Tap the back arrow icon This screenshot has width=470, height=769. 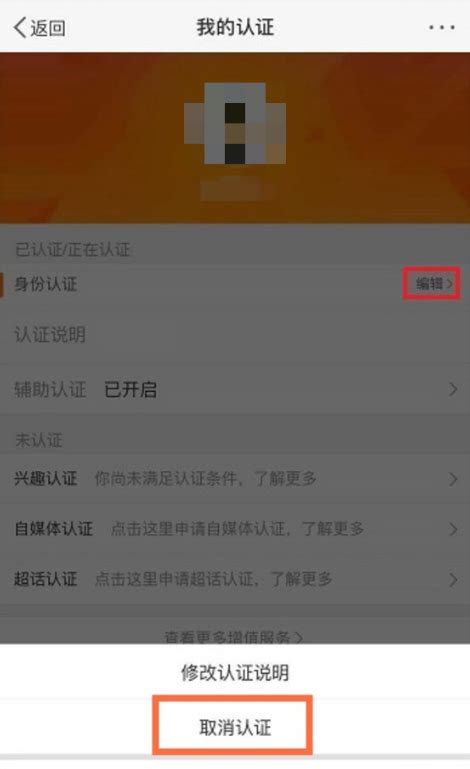pyautogui.click(x=20, y=27)
